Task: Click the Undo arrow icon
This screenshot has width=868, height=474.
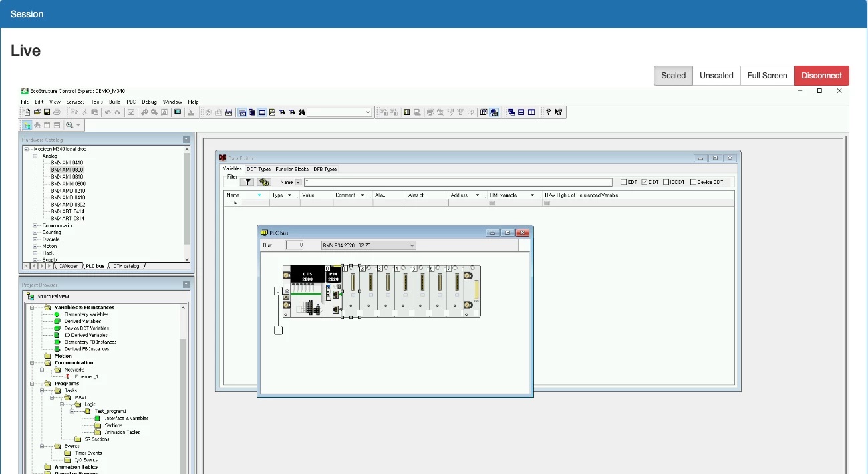Action: tap(108, 112)
